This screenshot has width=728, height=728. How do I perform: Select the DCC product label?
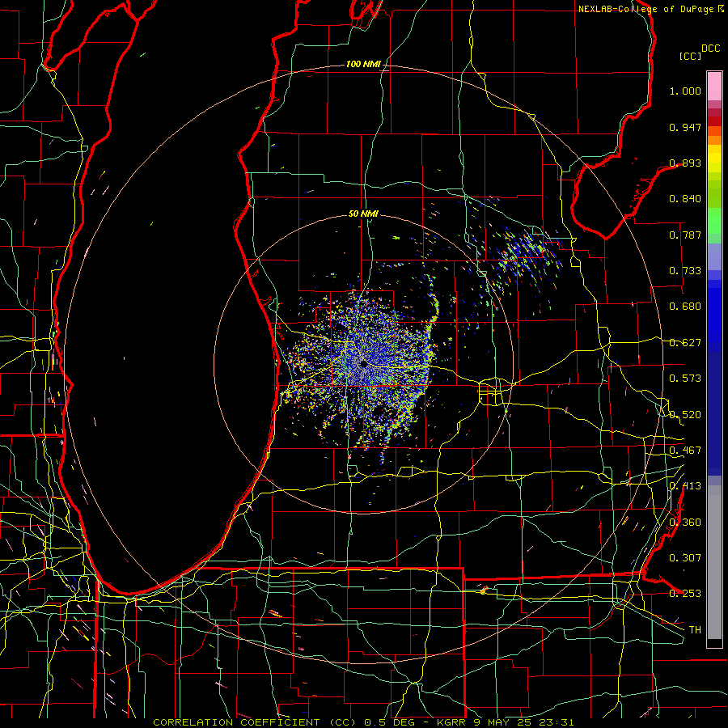point(710,49)
